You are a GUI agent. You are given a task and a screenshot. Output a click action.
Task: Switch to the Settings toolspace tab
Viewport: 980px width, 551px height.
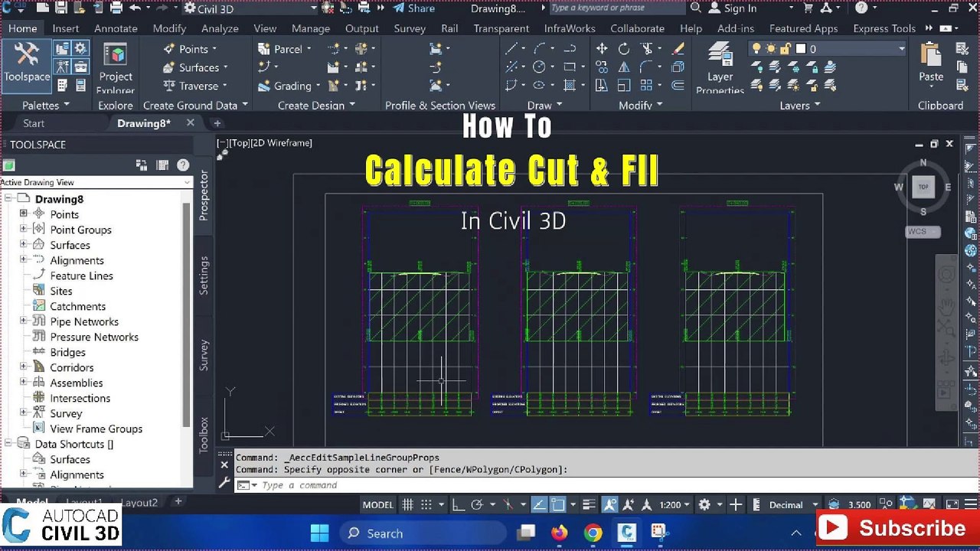[x=204, y=275]
